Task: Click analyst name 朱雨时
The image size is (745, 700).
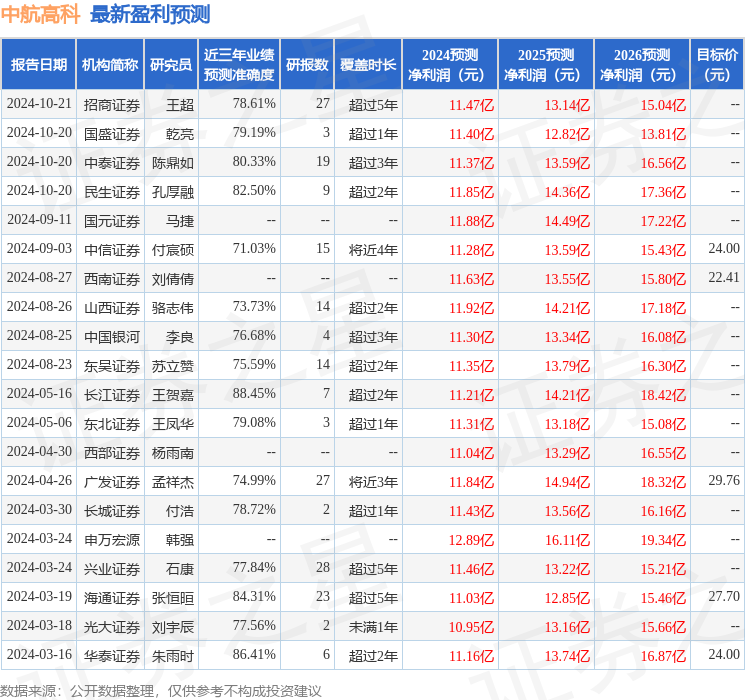Action: pyautogui.click(x=173, y=656)
